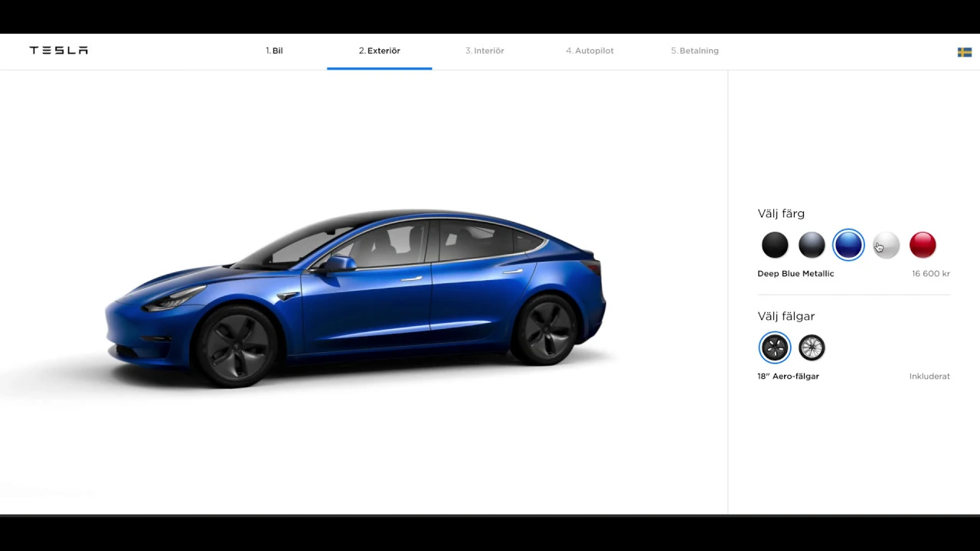
Task: Choose the pearl white paint swatch
Action: coord(886,245)
